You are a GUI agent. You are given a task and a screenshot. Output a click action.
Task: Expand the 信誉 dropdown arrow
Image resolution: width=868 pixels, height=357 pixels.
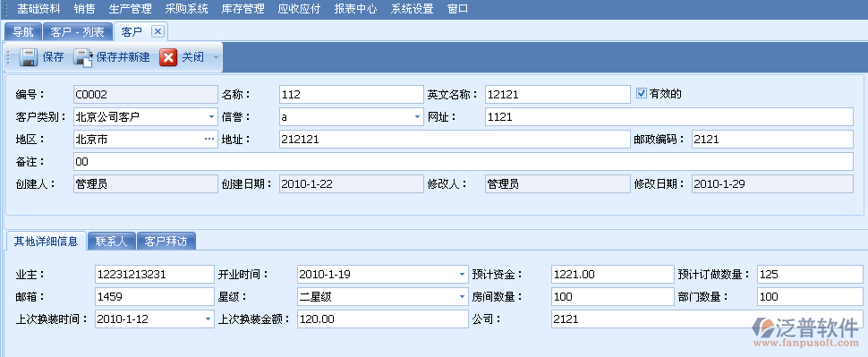(x=417, y=117)
